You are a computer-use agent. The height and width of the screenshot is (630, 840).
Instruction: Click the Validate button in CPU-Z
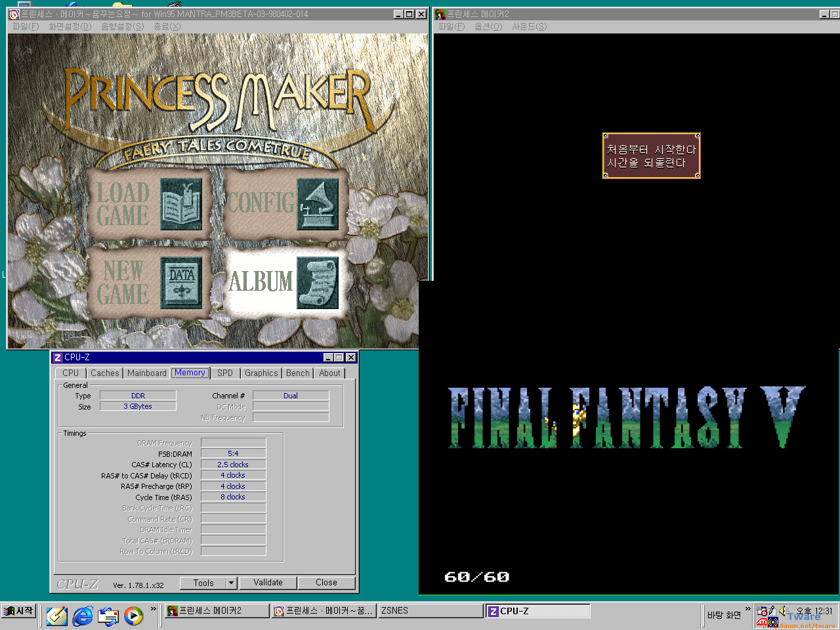(x=268, y=583)
